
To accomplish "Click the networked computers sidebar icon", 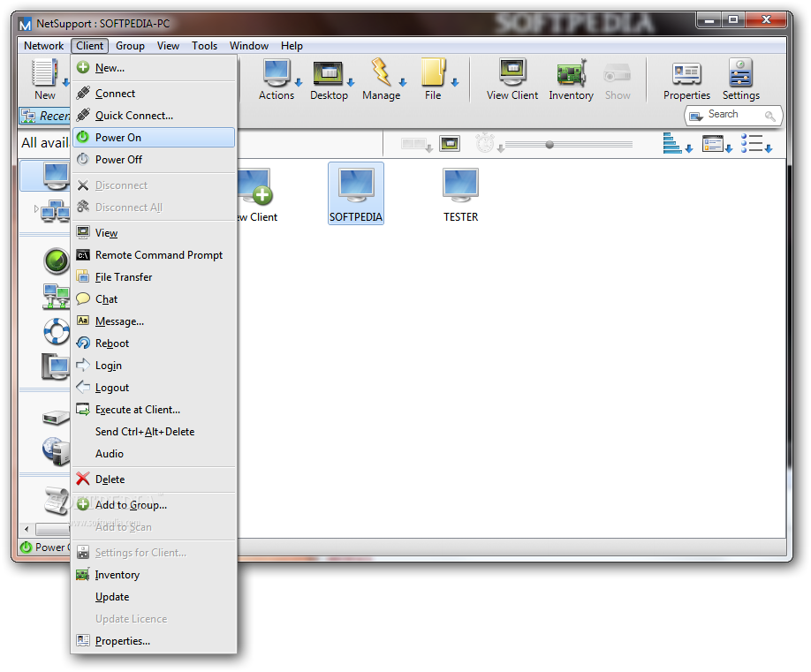I will [x=56, y=296].
